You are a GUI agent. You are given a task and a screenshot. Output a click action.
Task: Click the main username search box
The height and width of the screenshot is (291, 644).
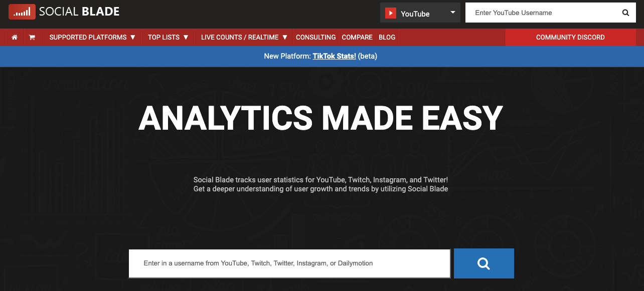(x=289, y=263)
